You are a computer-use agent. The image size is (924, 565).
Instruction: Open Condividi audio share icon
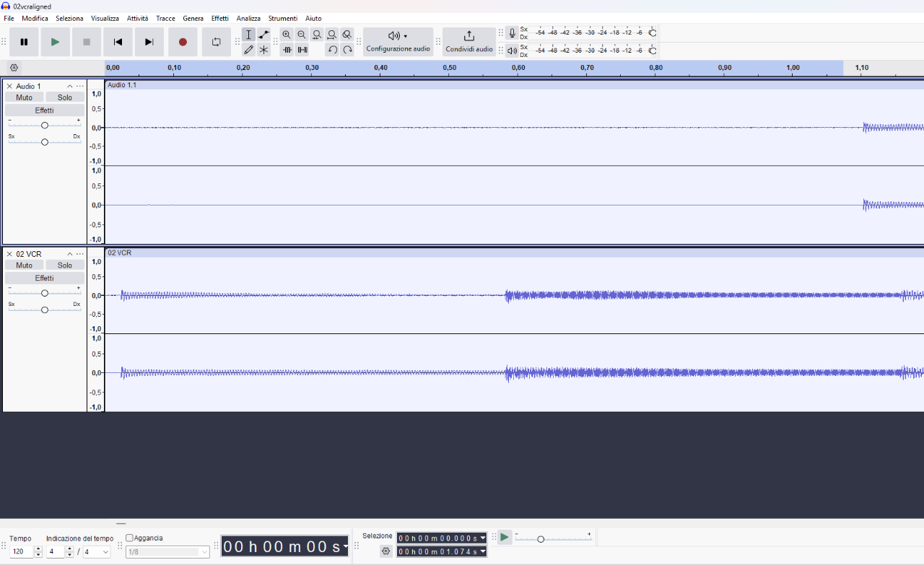tap(469, 42)
